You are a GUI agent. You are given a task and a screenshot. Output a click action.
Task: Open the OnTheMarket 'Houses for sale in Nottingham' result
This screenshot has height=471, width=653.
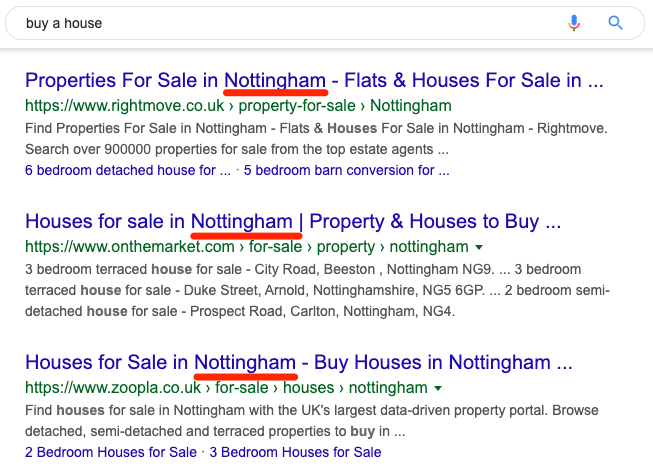[x=293, y=222]
